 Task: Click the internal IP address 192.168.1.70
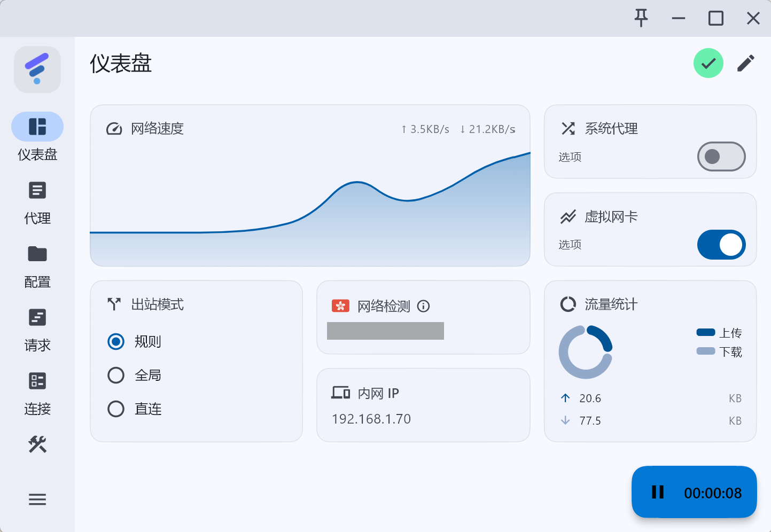[x=371, y=419]
